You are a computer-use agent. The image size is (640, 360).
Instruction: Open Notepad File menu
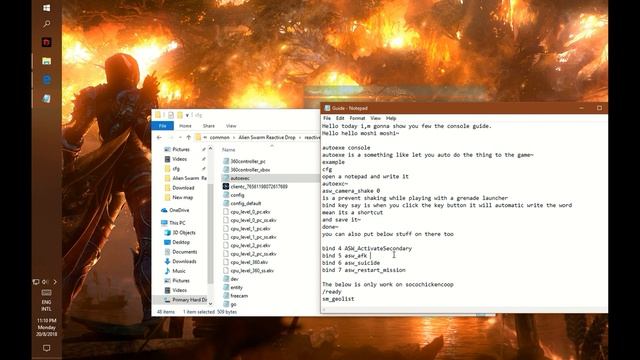click(x=327, y=118)
